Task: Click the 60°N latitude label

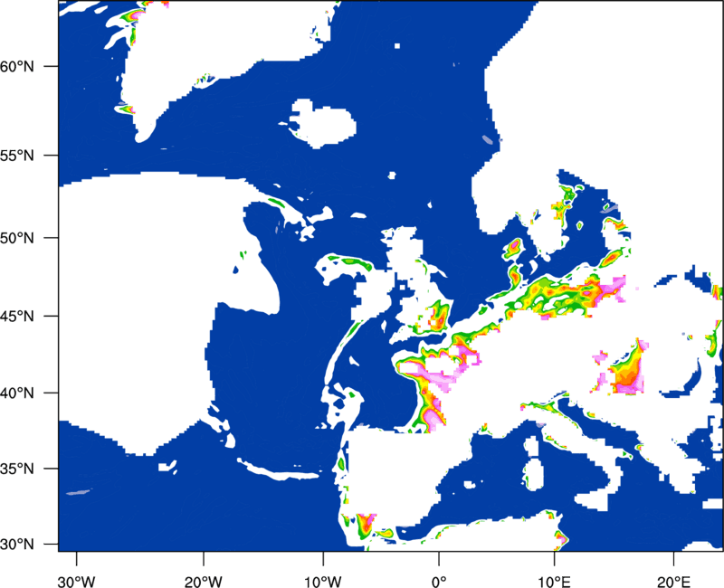Action: pyautogui.click(x=17, y=66)
